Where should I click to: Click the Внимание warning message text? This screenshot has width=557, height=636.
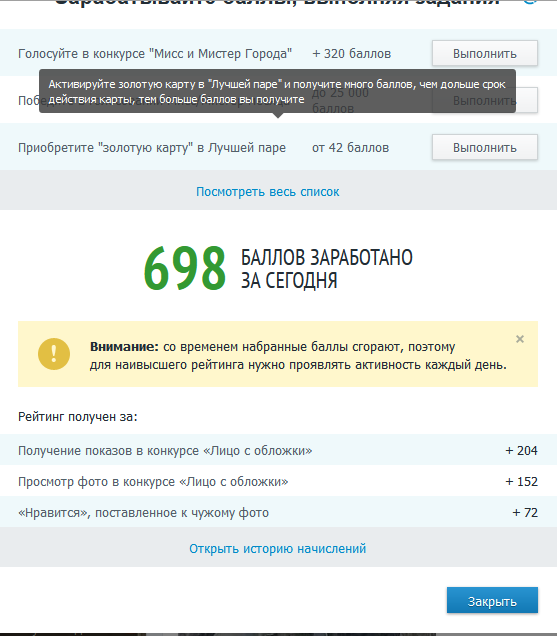pyautogui.click(x=298, y=356)
